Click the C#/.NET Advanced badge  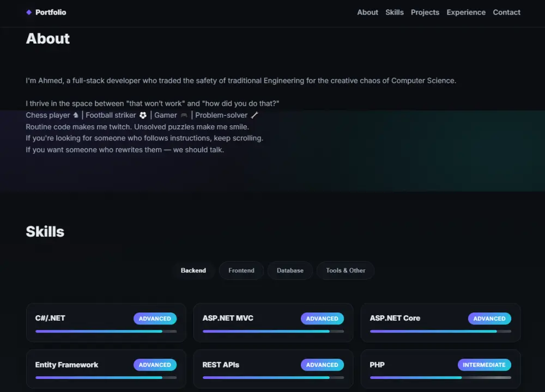pyautogui.click(x=155, y=319)
